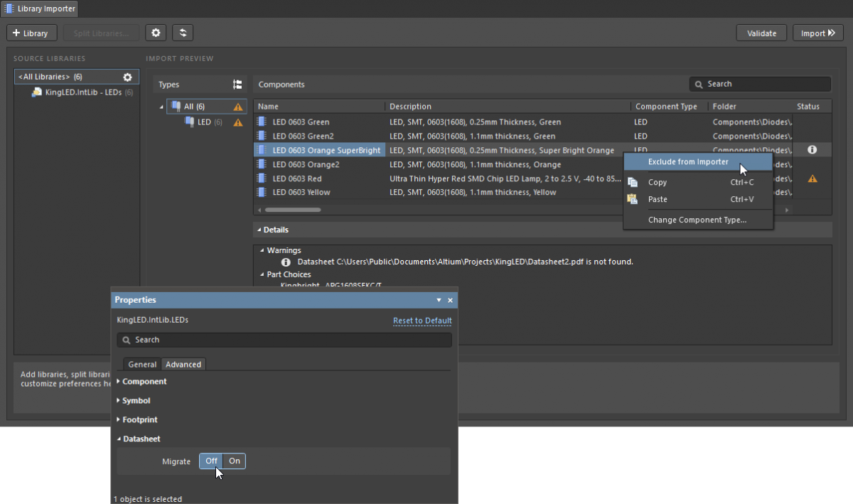Viewport: 853px width, 504px height.
Task: Click the warning icon next to LED (6) type
Action: point(238,122)
